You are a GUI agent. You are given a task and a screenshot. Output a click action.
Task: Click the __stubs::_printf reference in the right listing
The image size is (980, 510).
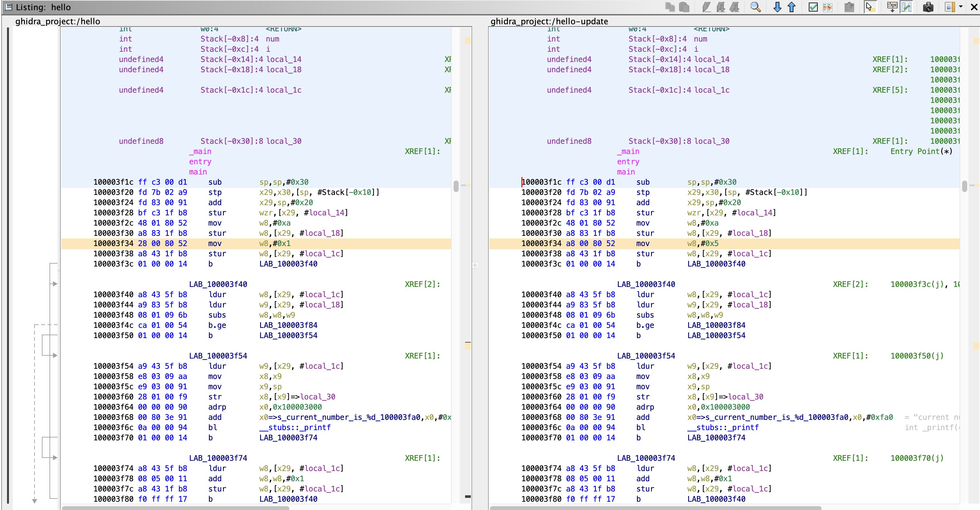coord(723,428)
